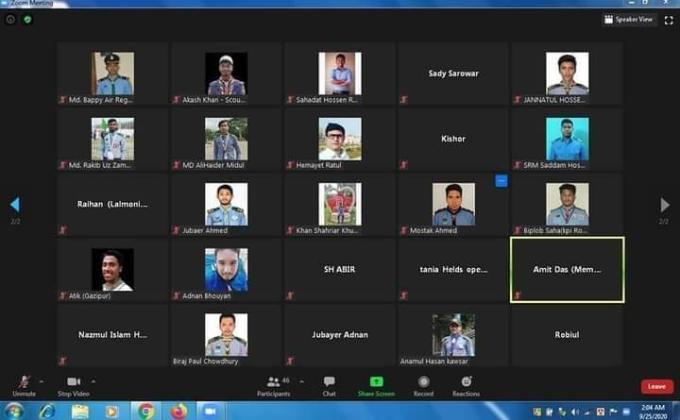Click the green encryption shield icon
This screenshot has height=420, width=680.
28,19
